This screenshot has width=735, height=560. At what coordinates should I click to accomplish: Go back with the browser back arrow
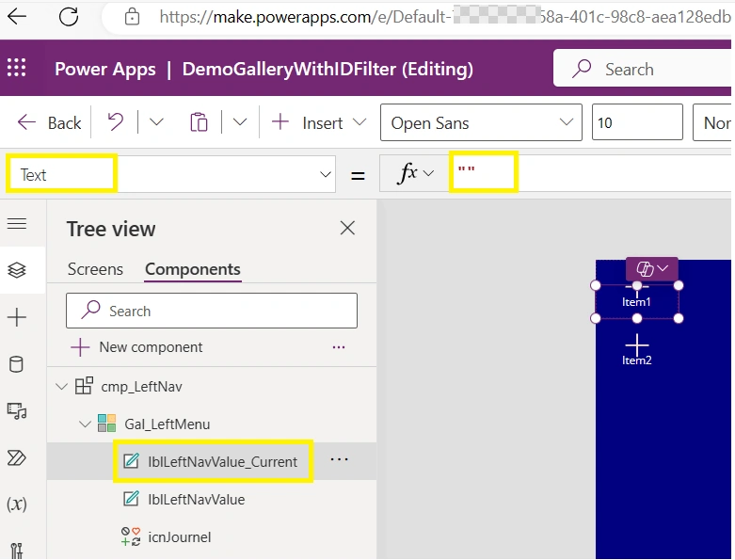point(17,17)
